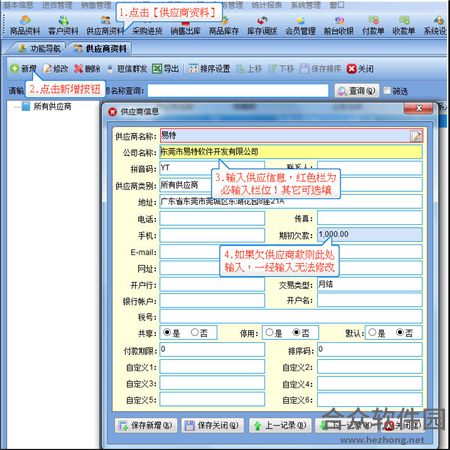Image resolution: width=450 pixels, height=450 pixels.
Task: Click 修改 to edit supplier
Action: (x=56, y=69)
